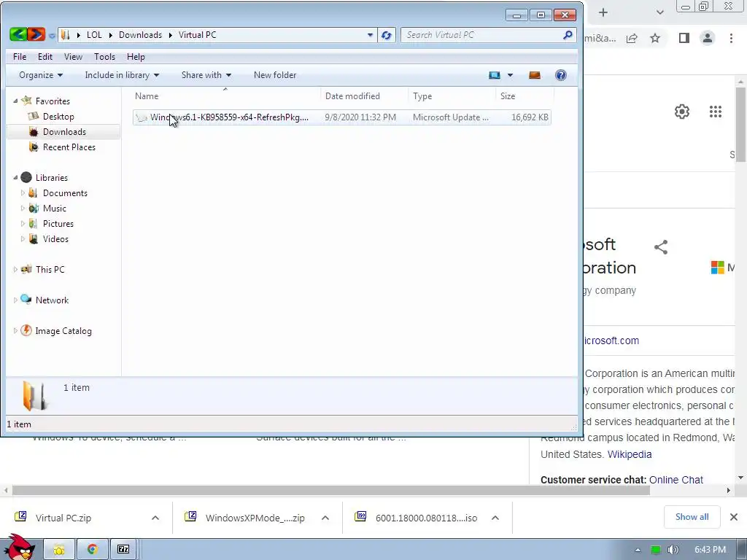Open the iso download options chevron
Screen dimensions: 747x560
pyautogui.click(x=495, y=518)
